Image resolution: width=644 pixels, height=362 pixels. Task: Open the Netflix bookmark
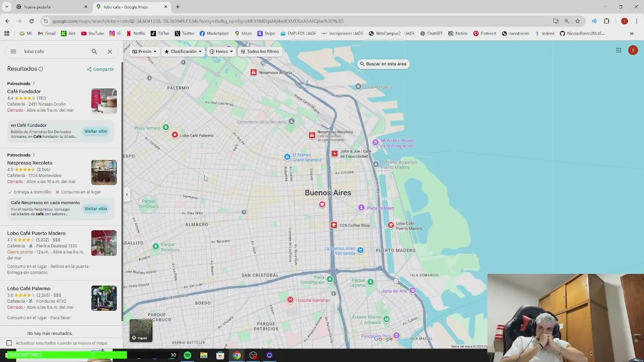[x=135, y=34]
